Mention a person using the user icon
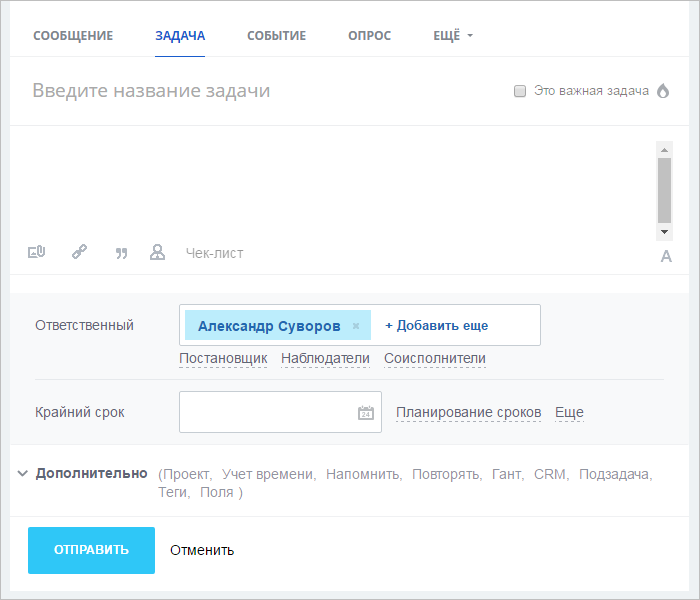Image resolution: width=700 pixels, height=600 pixels. click(x=157, y=252)
